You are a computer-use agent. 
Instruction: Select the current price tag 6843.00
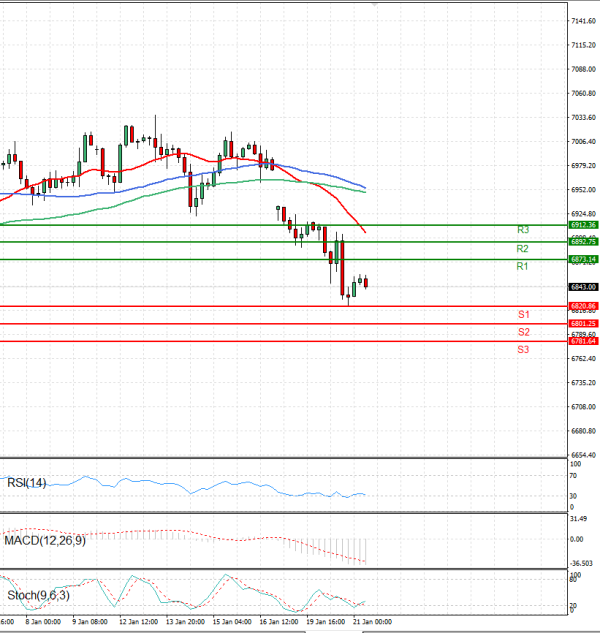pyautogui.click(x=583, y=287)
